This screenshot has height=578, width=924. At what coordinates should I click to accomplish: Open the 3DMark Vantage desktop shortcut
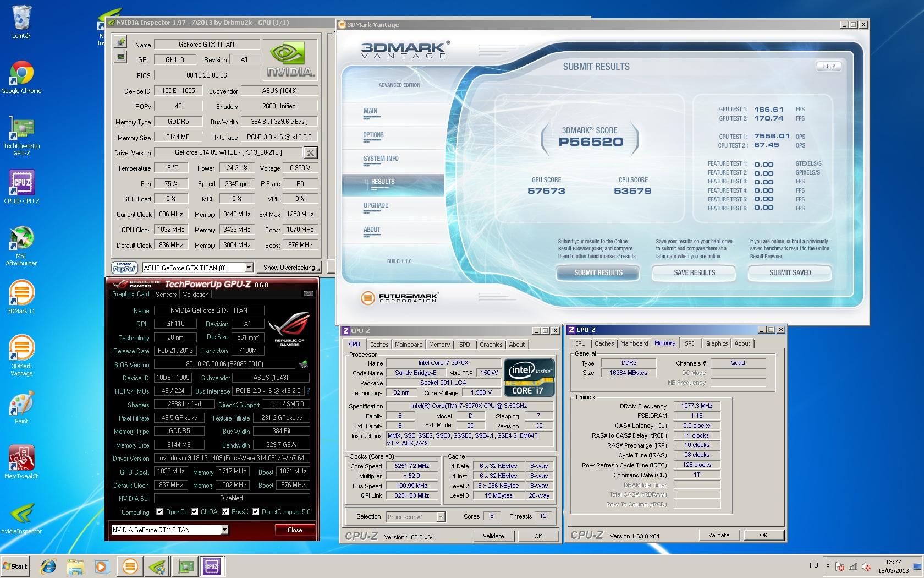pyautogui.click(x=21, y=356)
